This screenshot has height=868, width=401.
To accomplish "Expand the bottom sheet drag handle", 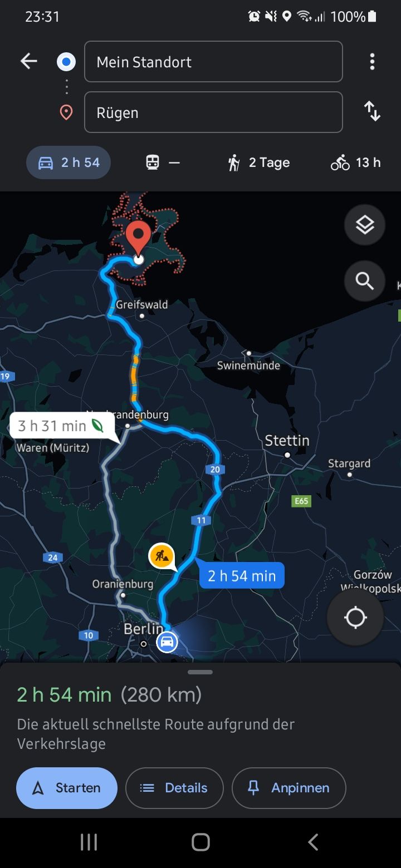I will pos(200,672).
